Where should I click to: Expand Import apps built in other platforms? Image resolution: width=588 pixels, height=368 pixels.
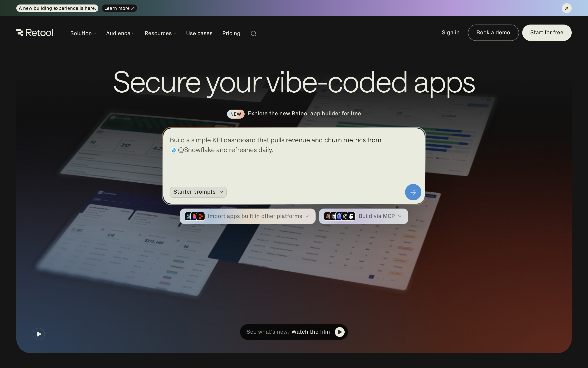point(247,216)
